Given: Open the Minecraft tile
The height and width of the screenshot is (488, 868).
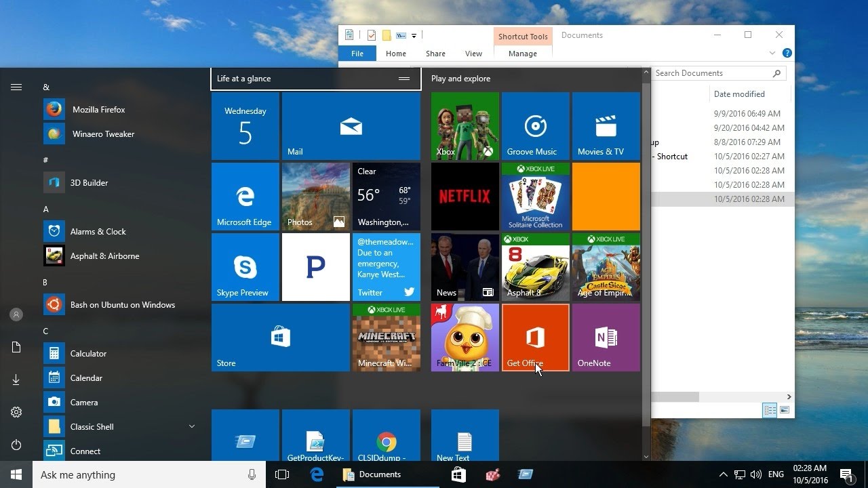Looking at the screenshot, I should pos(387,338).
